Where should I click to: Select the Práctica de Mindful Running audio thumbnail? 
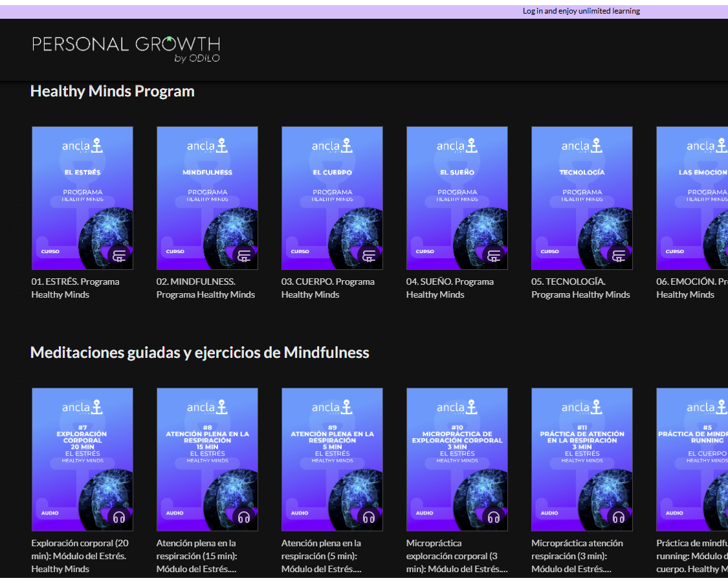pos(692,459)
